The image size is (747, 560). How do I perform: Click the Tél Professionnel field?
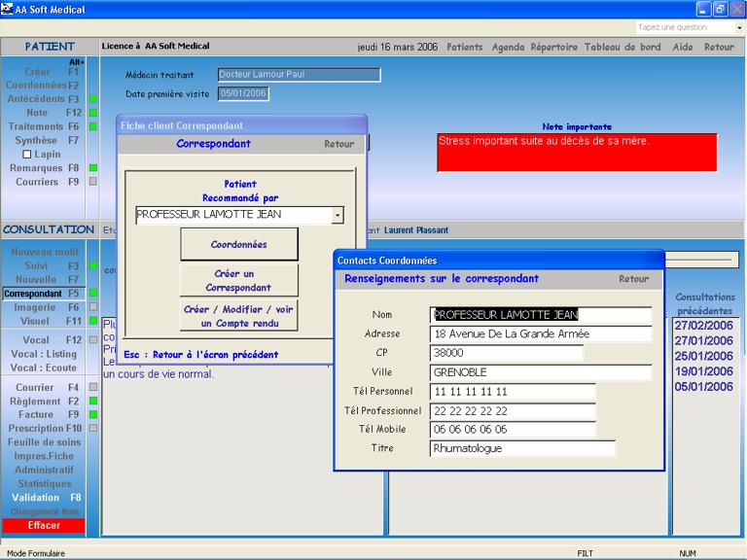pyautogui.click(x=513, y=411)
